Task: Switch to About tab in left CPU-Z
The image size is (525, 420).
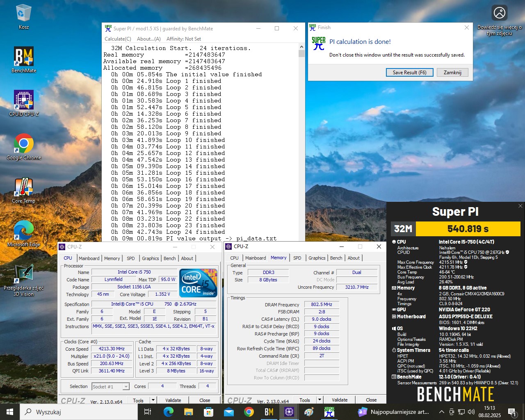Action: [187, 258]
